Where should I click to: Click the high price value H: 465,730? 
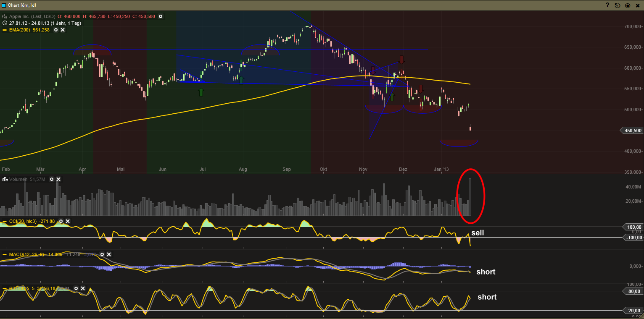coord(94,17)
